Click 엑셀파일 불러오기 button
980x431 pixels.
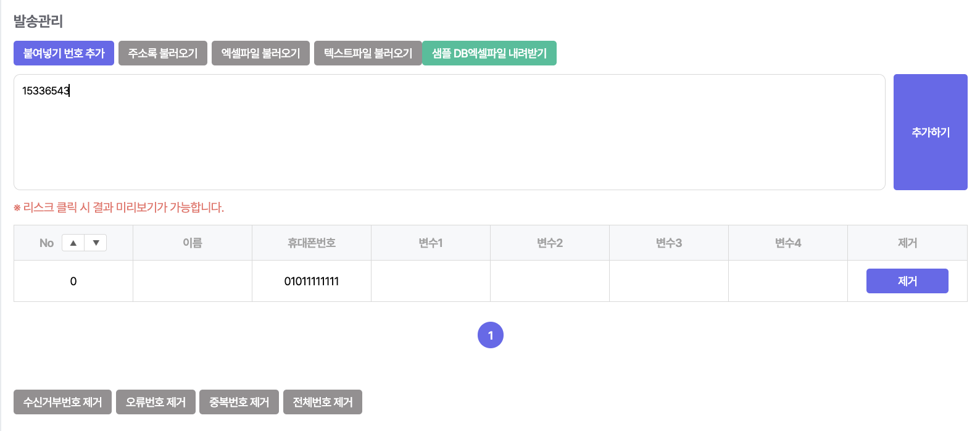click(260, 53)
